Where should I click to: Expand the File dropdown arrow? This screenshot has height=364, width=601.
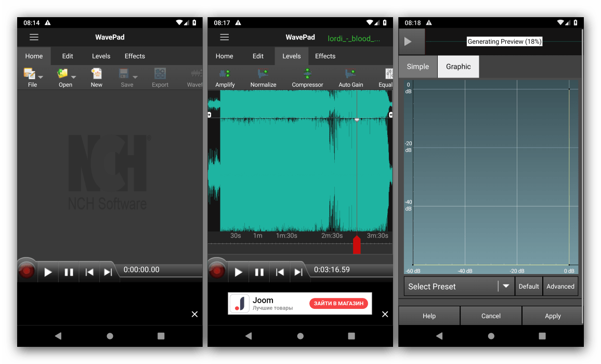(41, 77)
